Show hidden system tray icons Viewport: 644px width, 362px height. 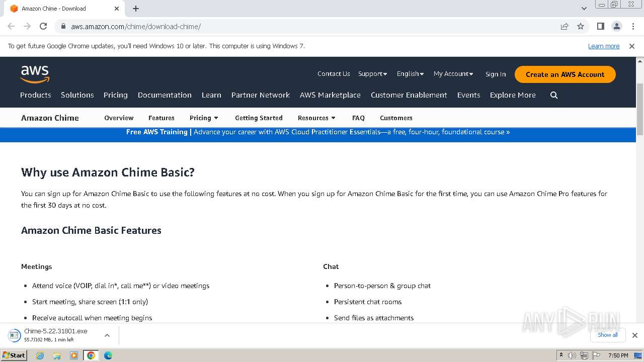[x=561, y=355]
